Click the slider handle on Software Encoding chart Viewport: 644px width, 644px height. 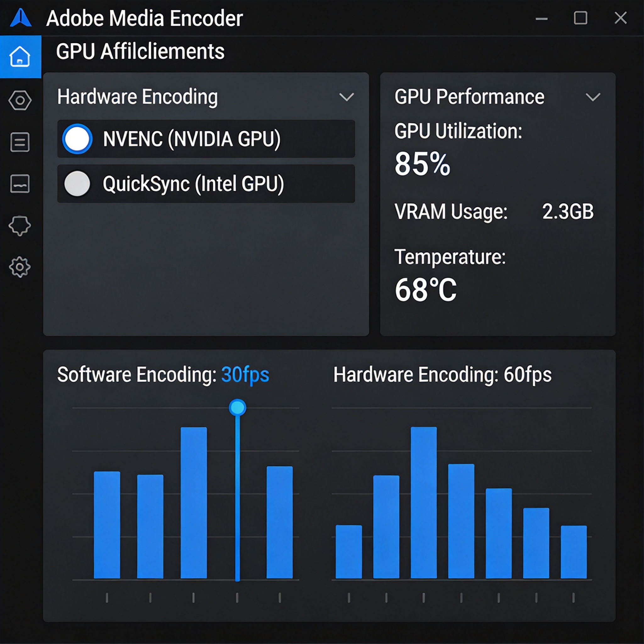pos(238,407)
